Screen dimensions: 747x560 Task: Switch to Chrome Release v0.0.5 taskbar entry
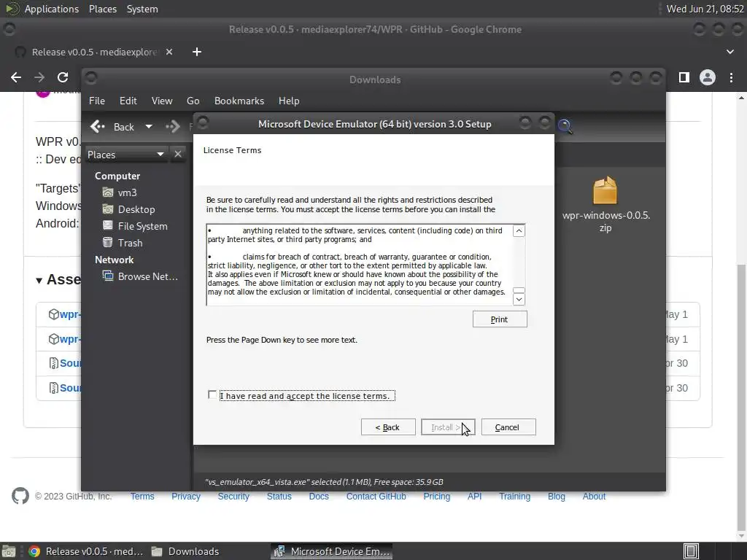(86, 551)
